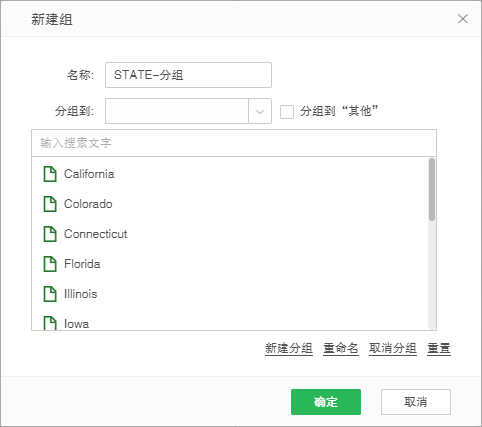Select the Illinois list item
The height and width of the screenshot is (427, 482).
tap(230, 294)
